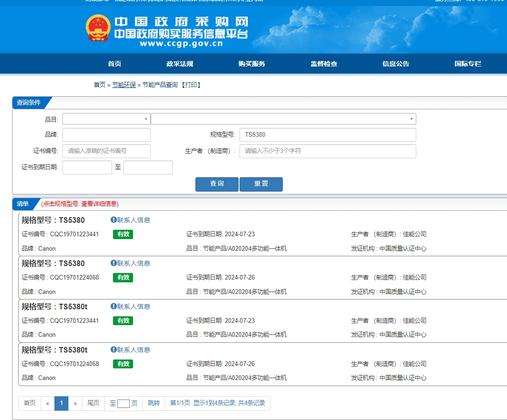
Task: Select the 查询条件 panel tab
Action: [x=29, y=102]
